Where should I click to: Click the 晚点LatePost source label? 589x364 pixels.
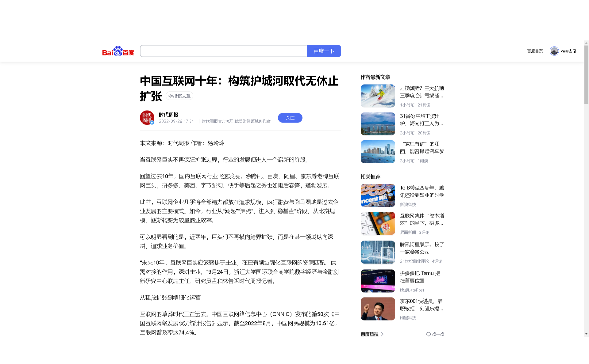[x=412, y=290]
